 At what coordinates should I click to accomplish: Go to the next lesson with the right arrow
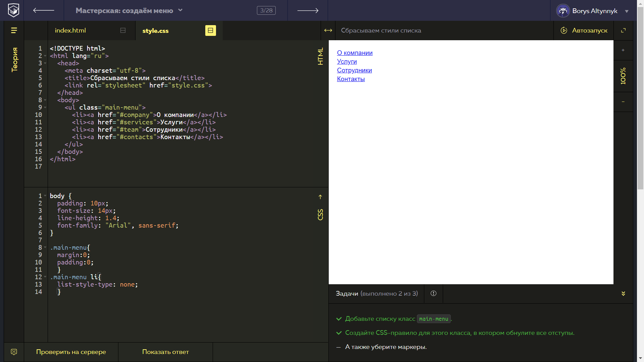(x=308, y=10)
